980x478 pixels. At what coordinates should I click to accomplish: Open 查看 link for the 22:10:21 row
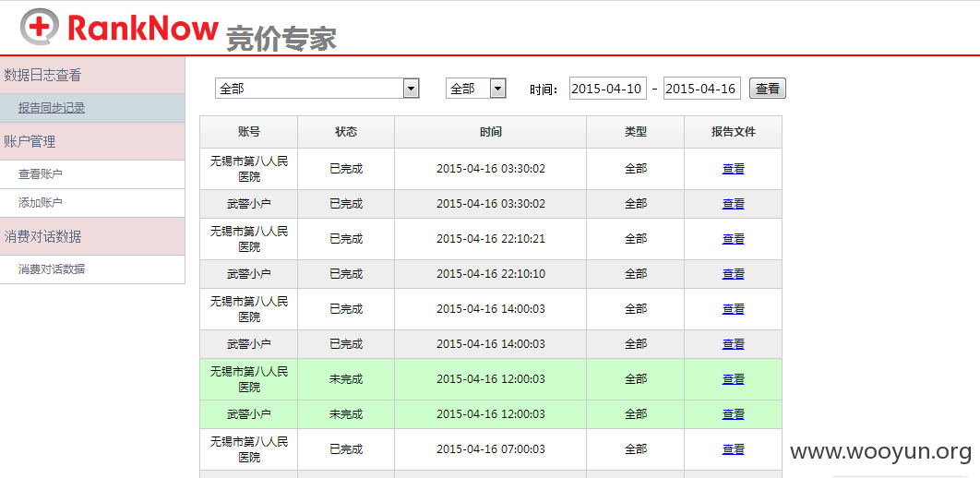pyautogui.click(x=733, y=239)
